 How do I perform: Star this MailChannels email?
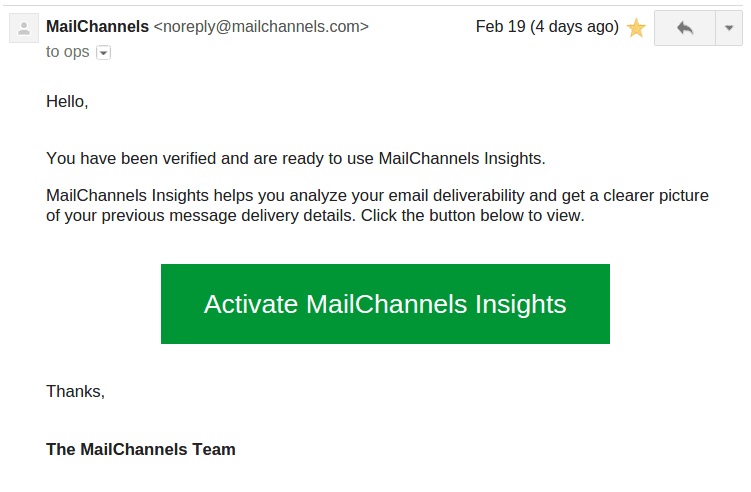click(636, 28)
